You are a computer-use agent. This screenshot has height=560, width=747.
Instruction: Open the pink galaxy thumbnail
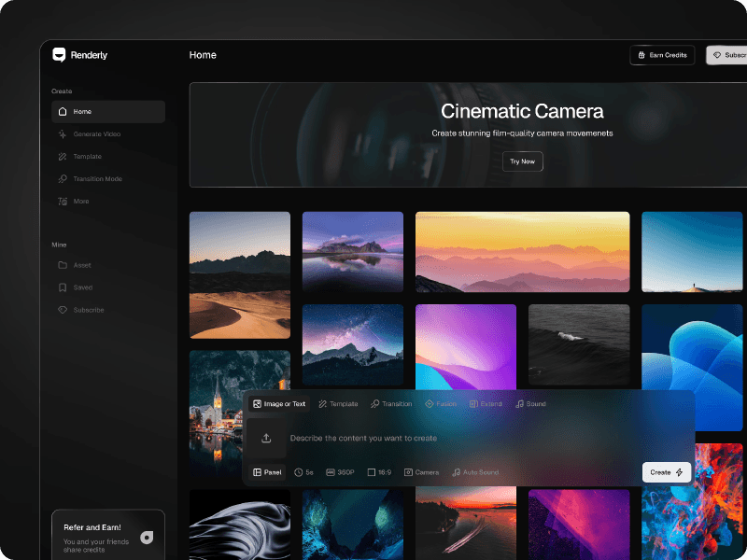pos(579,525)
